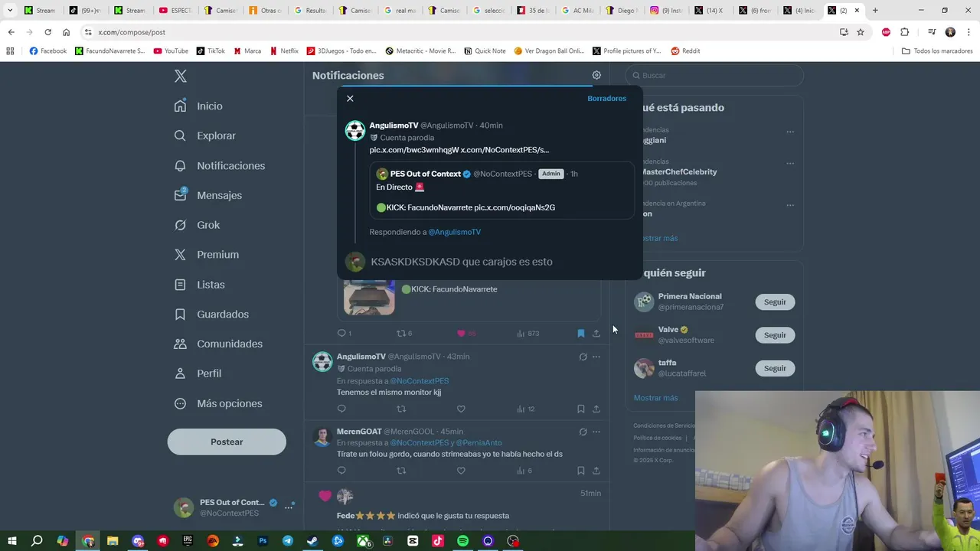The image size is (980, 551).
Task: Open the @NoContextPES link in AngulismoTV reply
Action: [x=420, y=381]
